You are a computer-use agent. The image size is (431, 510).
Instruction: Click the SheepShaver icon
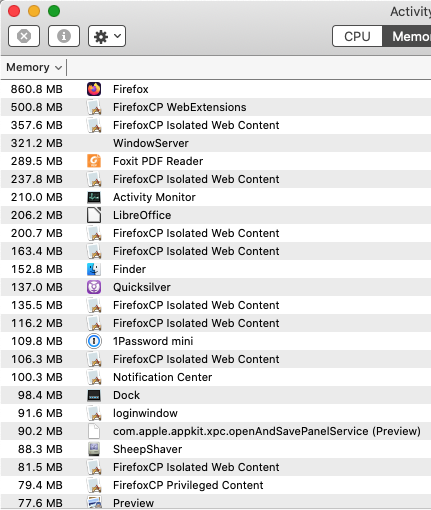(94, 449)
